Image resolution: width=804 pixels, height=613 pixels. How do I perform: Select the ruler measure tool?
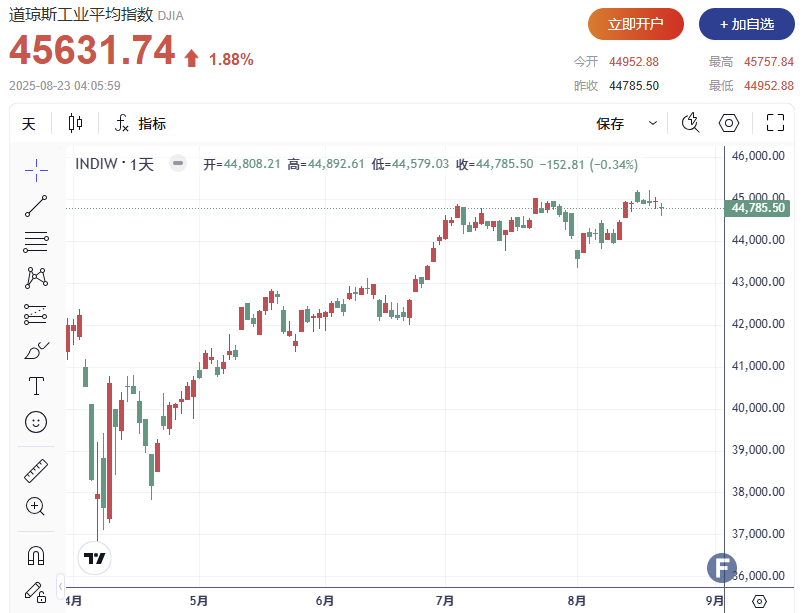pos(36,470)
